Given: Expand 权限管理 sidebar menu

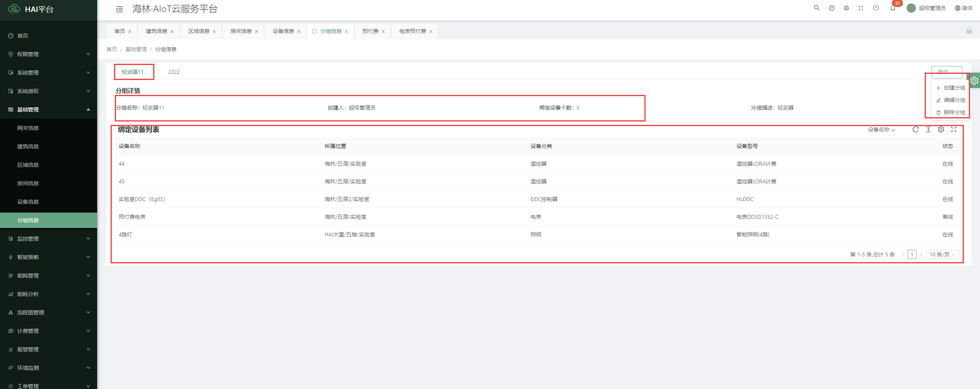Looking at the screenshot, I should coord(48,54).
